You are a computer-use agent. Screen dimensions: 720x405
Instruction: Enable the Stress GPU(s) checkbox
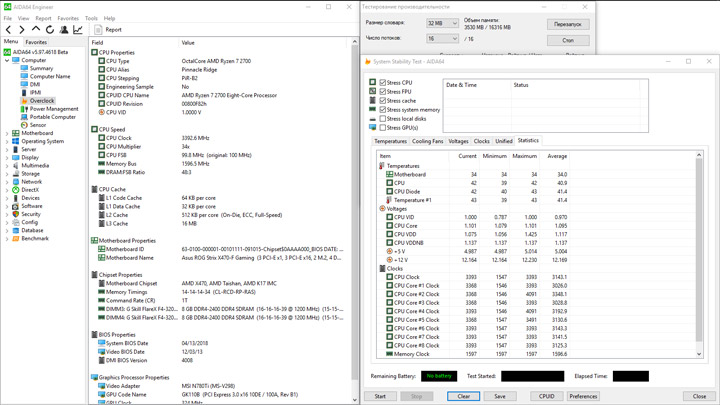383,128
